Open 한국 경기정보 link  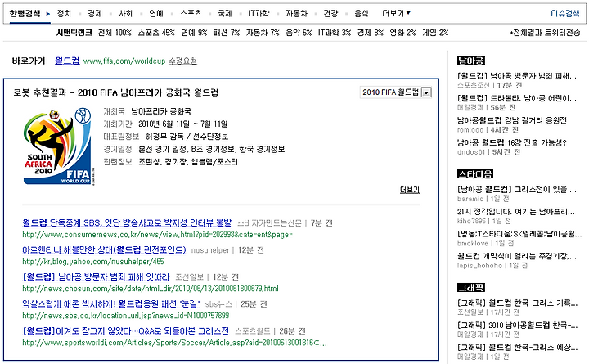[262, 149]
